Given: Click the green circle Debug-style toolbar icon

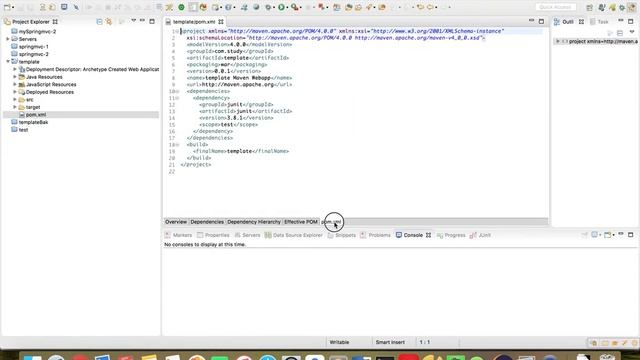Looking at the screenshot, I should [181, 7].
